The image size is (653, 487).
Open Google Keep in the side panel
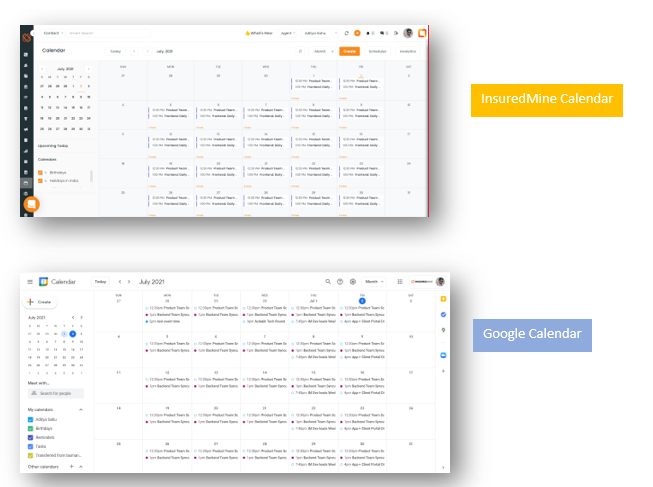tap(443, 299)
